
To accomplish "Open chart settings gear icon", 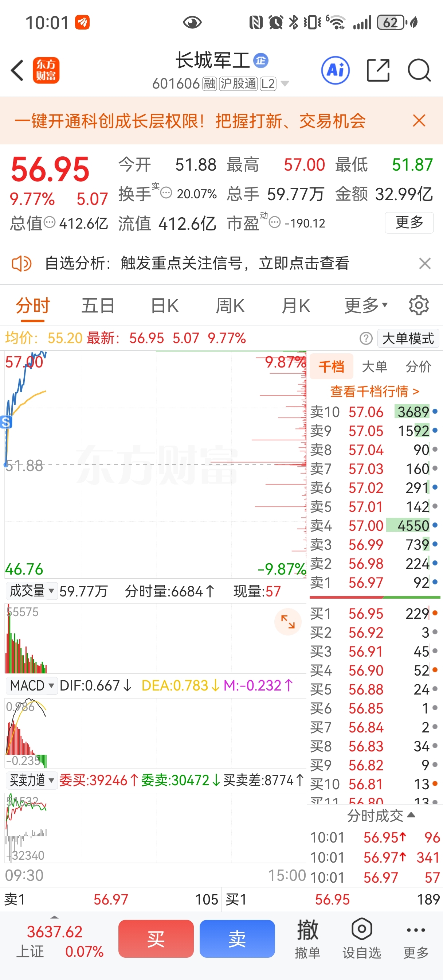I will point(419,306).
